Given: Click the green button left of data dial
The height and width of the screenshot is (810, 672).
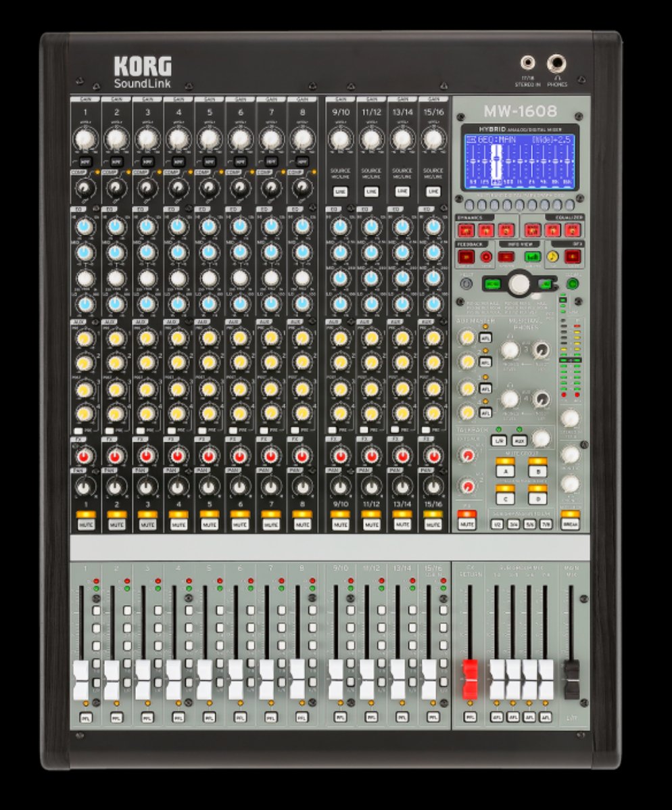Looking at the screenshot, I should [x=493, y=283].
